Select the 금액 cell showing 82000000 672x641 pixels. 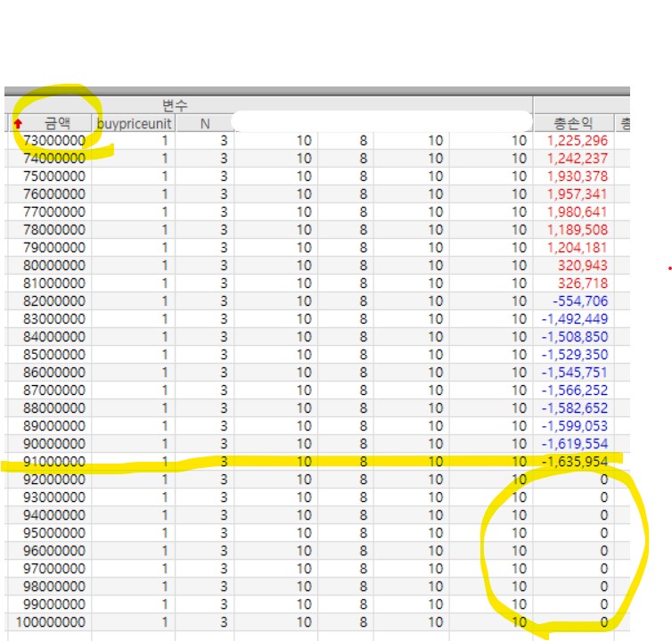(x=53, y=301)
